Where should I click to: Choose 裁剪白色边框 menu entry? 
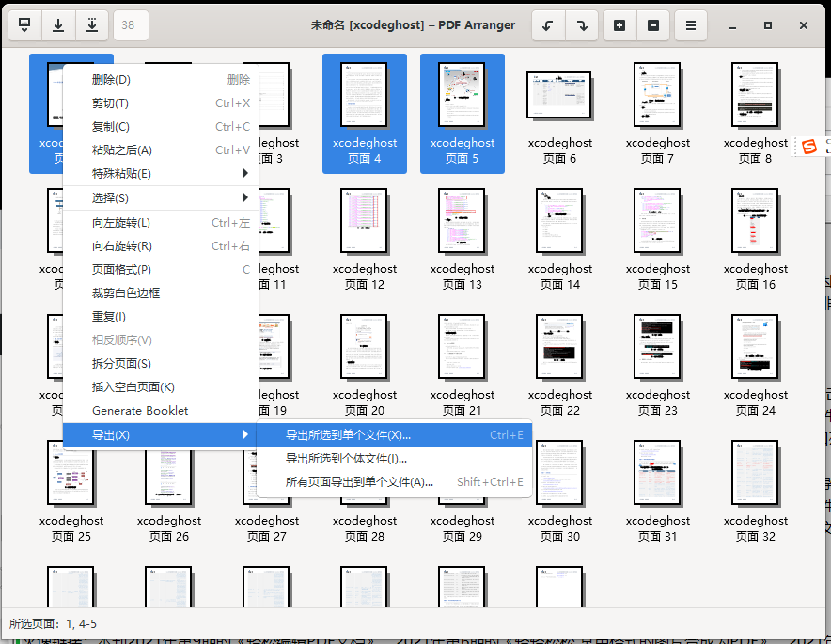(161, 293)
